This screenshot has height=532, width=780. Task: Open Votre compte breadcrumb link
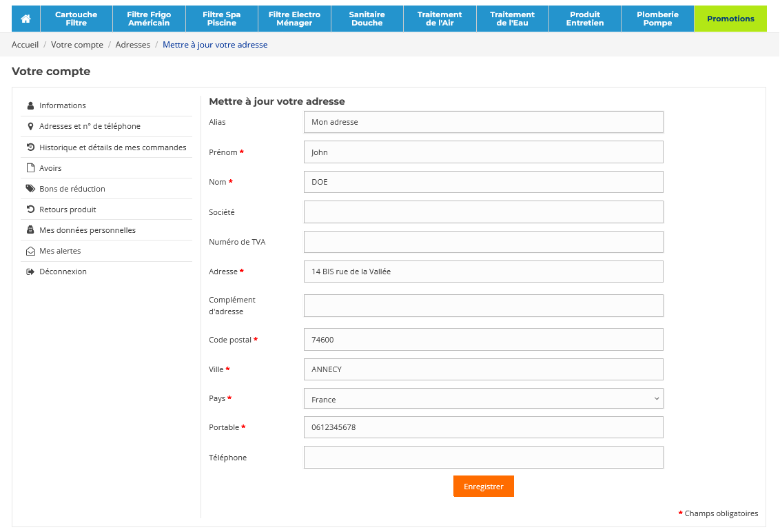point(77,45)
